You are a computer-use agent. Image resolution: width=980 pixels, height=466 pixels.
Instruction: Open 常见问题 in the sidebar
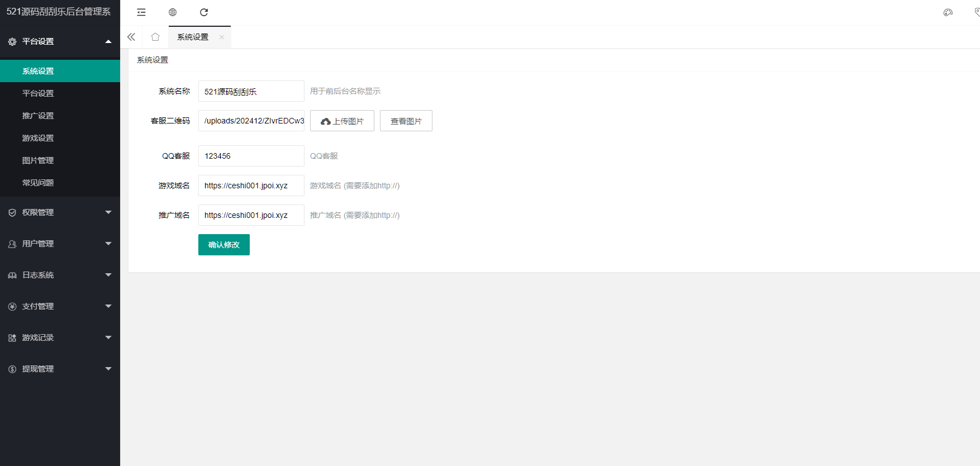[60, 183]
